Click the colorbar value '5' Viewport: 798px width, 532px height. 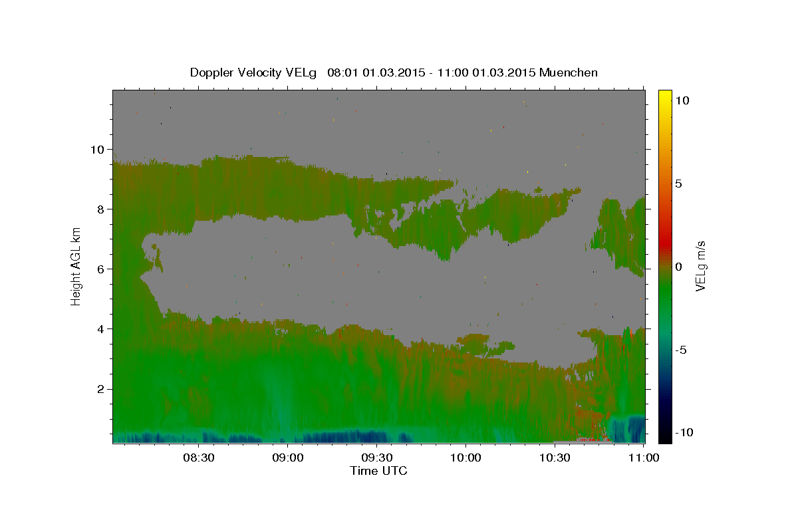point(678,184)
